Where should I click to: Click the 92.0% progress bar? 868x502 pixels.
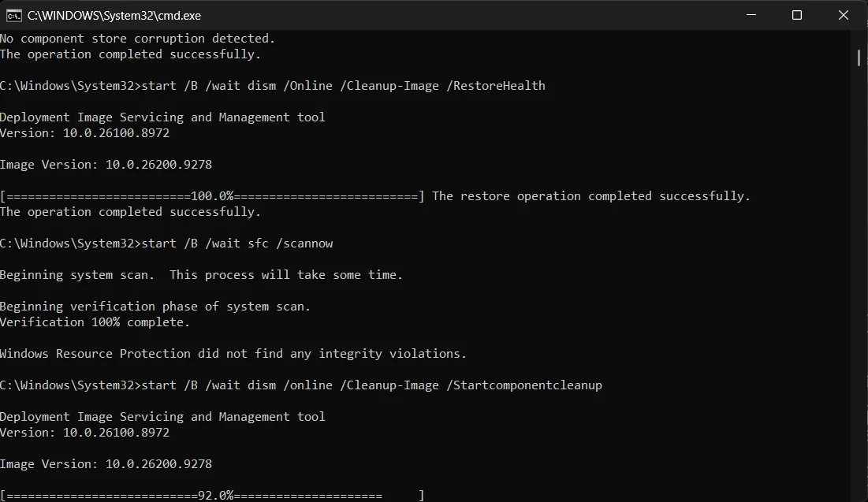tap(212, 495)
